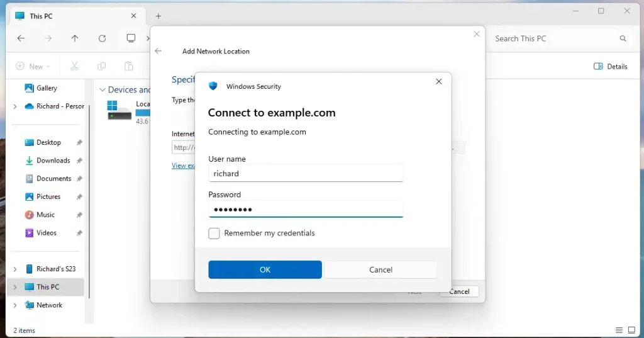Focus the User name field containing richard
The width and height of the screenshot is (644, 338).
coord(306,174)
